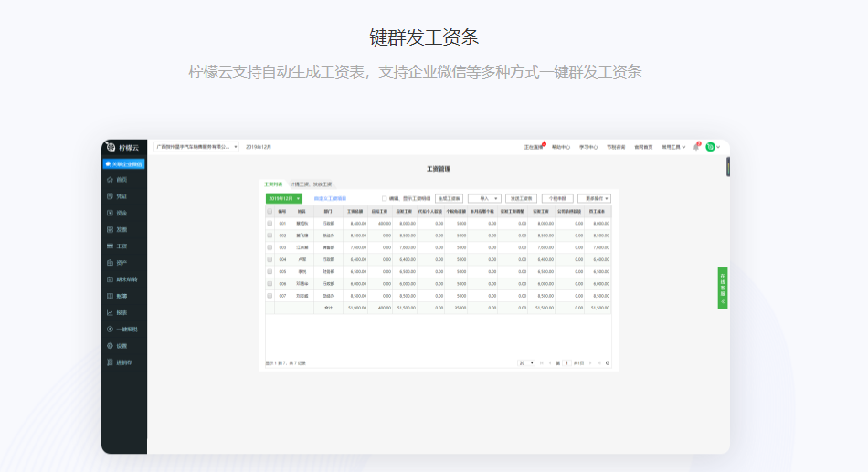The image size is (868, 472).
Task: Open 正在直播 in top menu
Action: (534, 147)
